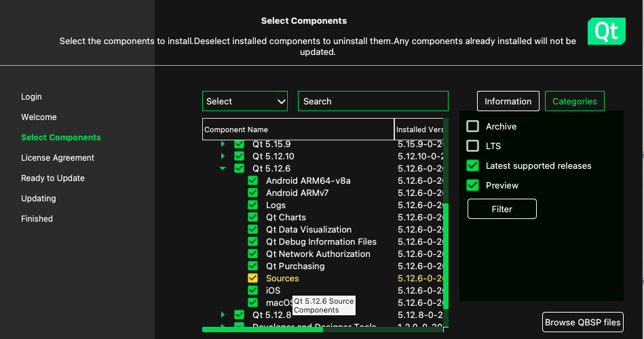Click the Qt logo icon
Viewport: 644px width, 339px height.
tap(606, 31)
